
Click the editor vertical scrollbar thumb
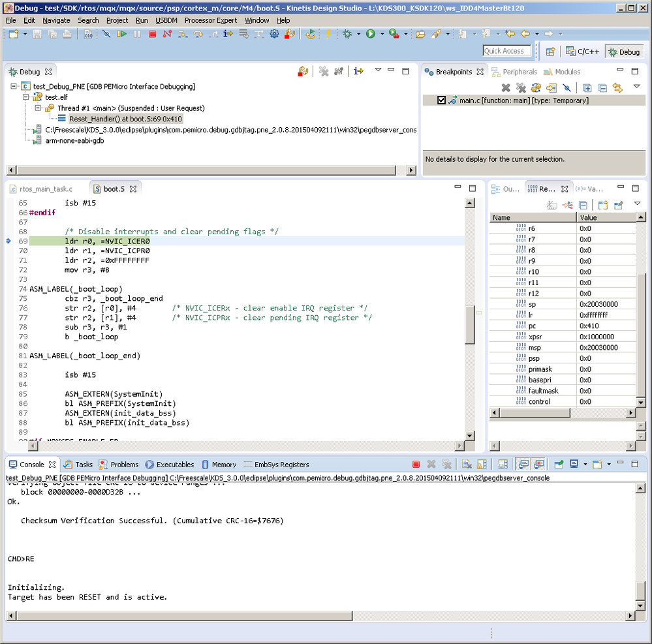click(x=469, y=324)
